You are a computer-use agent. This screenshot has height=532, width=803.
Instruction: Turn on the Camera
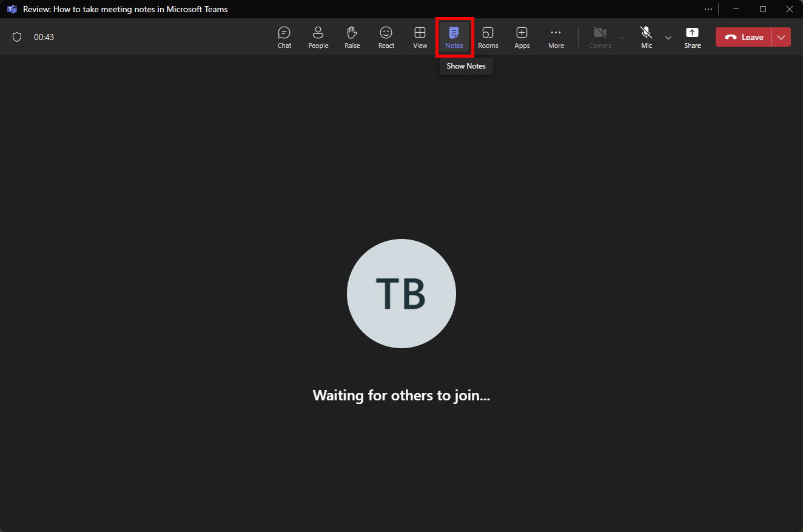[x=600, y=37]
